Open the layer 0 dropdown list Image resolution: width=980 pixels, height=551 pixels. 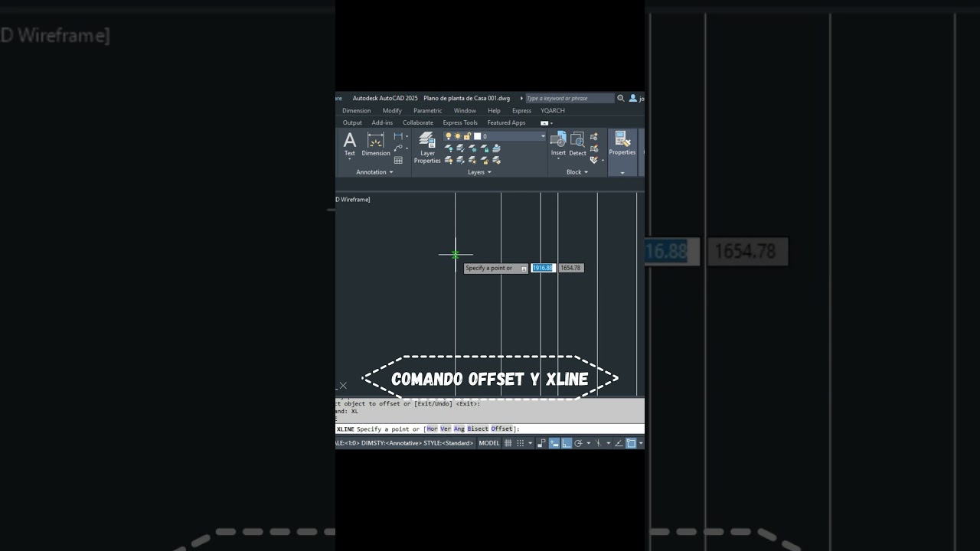(543, 136)
